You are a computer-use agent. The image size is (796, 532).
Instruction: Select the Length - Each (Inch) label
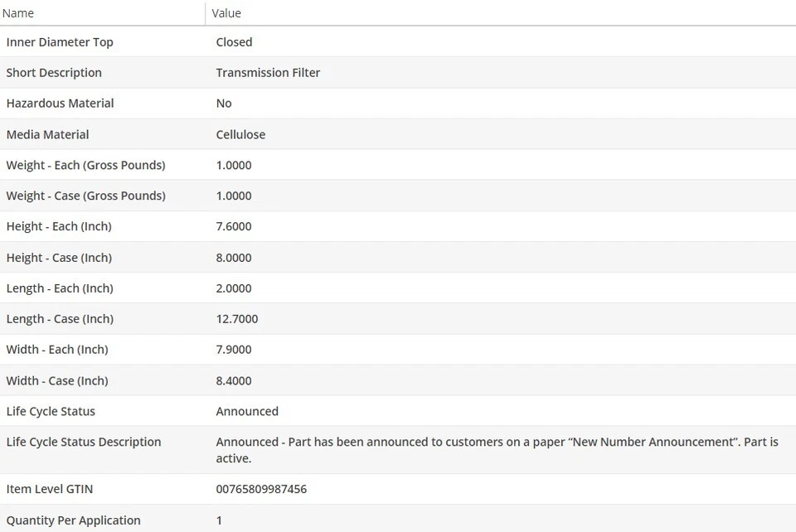pyautogui.click(x=60, y=288)
